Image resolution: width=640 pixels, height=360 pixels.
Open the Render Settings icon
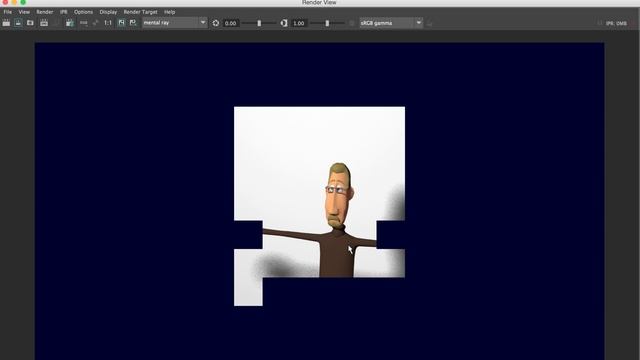(69, 23)
